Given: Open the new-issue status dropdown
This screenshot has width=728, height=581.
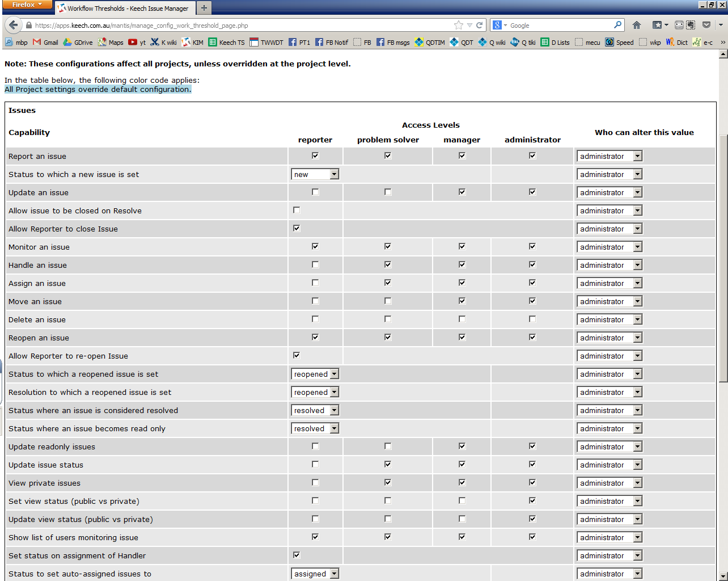Looking at the screenshot, I should point(315,174).
